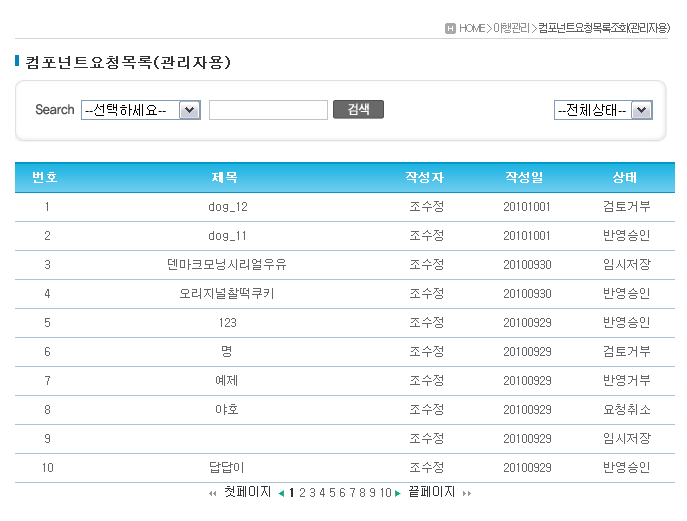Go to page 10 in pagination
This screenshot has height=521, width=687.
tap(385, 493)
